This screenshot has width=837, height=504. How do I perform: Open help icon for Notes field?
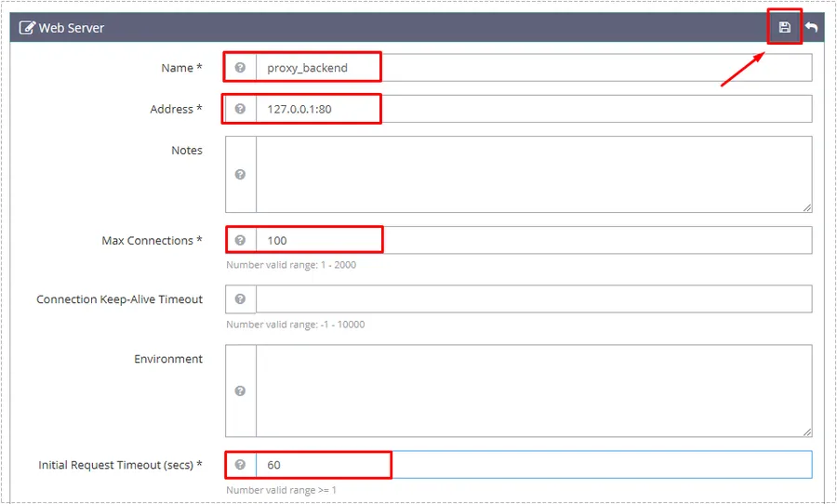coord(240,175)
